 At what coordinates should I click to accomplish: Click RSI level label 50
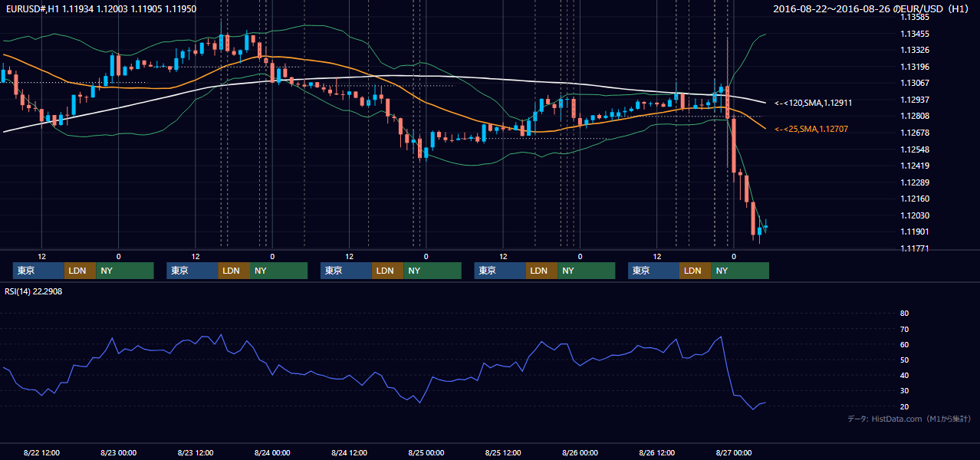pyautogui.click(x=904, y=360)
